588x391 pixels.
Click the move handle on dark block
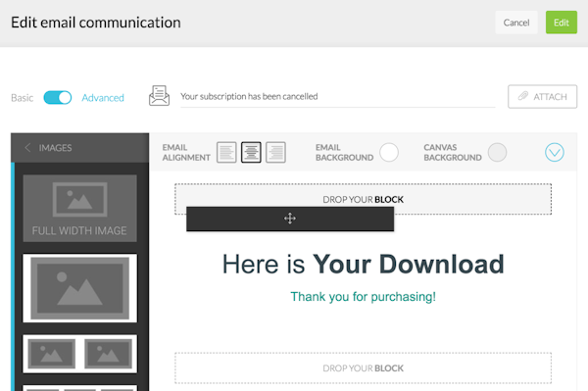290,219
